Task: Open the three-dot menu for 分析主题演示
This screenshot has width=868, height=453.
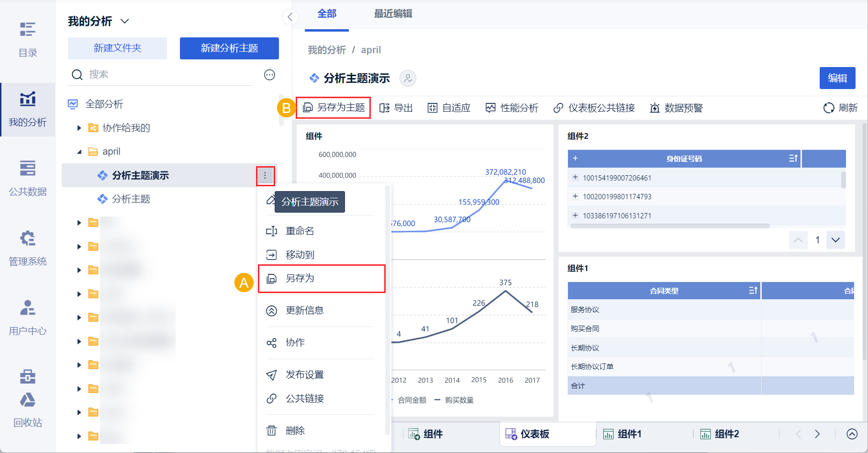Action: (x=265, y=176)
